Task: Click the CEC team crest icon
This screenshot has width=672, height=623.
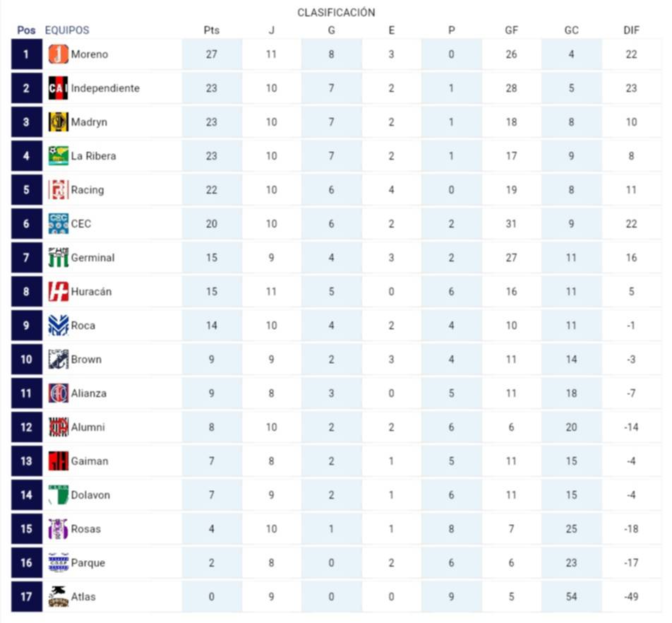Action: [x=58, y=224]
